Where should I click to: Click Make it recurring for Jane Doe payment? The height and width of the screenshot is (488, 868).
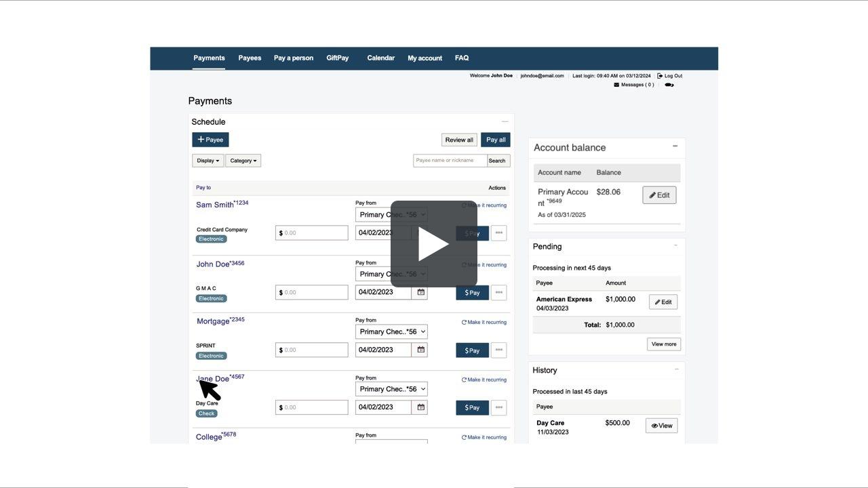(x=484, y=380)
